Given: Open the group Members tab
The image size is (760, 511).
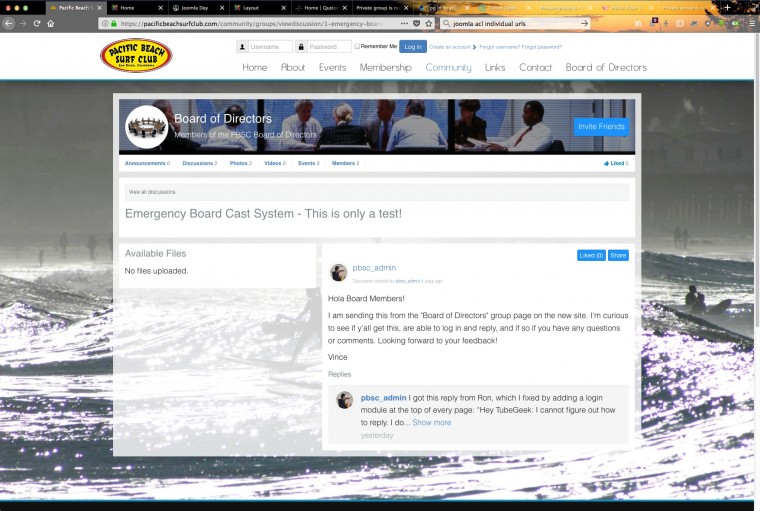Looking at the screenshot, I should tap(346, 163).
